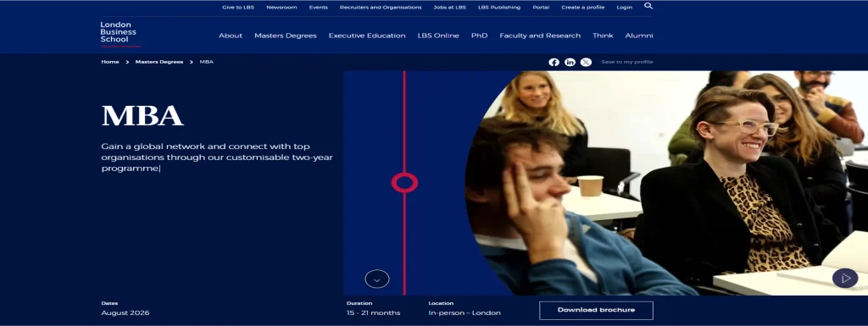Screen dimensions: 868x326
Task: Open the LBS Online menu
Action: [x=438, y=36]
